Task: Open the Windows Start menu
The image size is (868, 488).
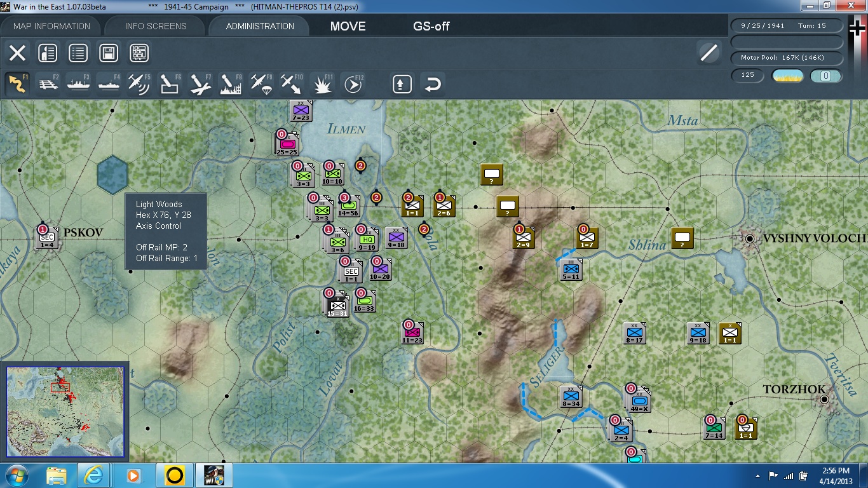Action: (17, 475)
